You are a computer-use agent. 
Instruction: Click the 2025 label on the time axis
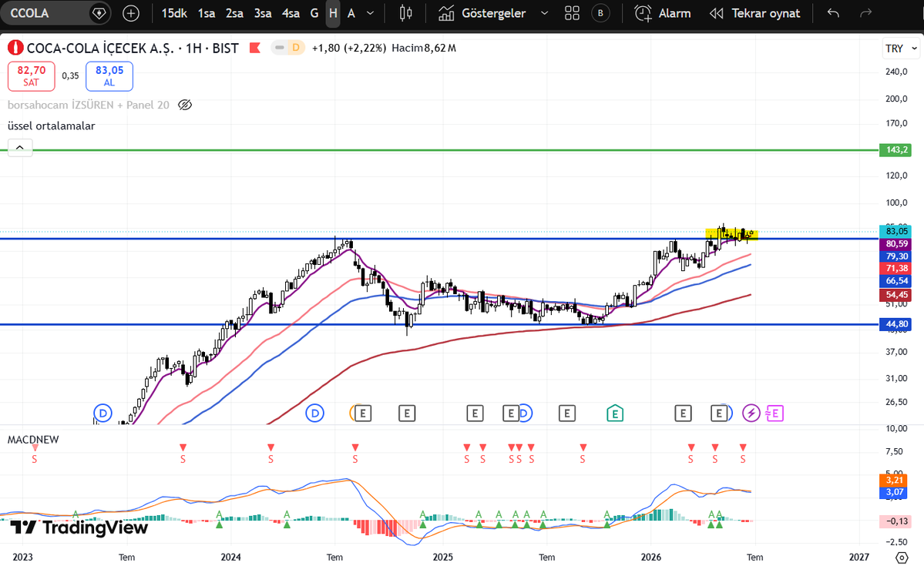442,558
